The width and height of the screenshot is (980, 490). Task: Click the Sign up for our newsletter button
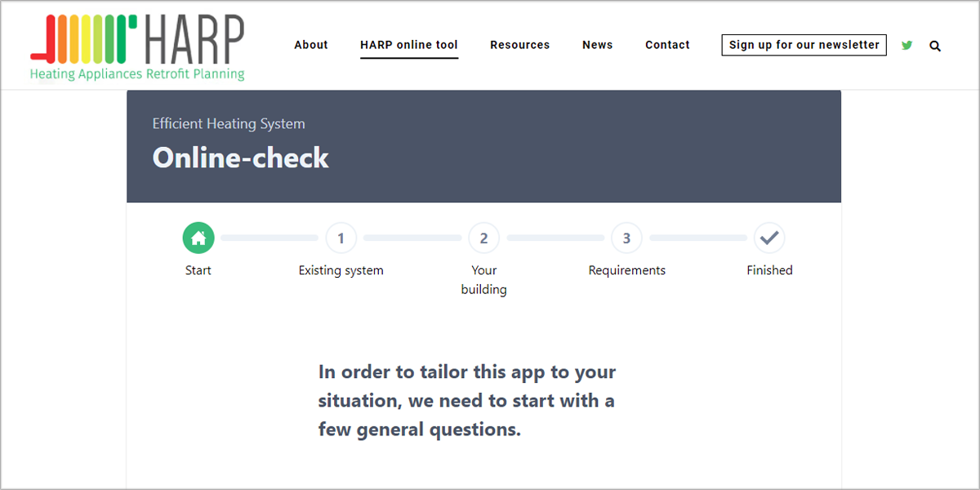coord(804,45)
